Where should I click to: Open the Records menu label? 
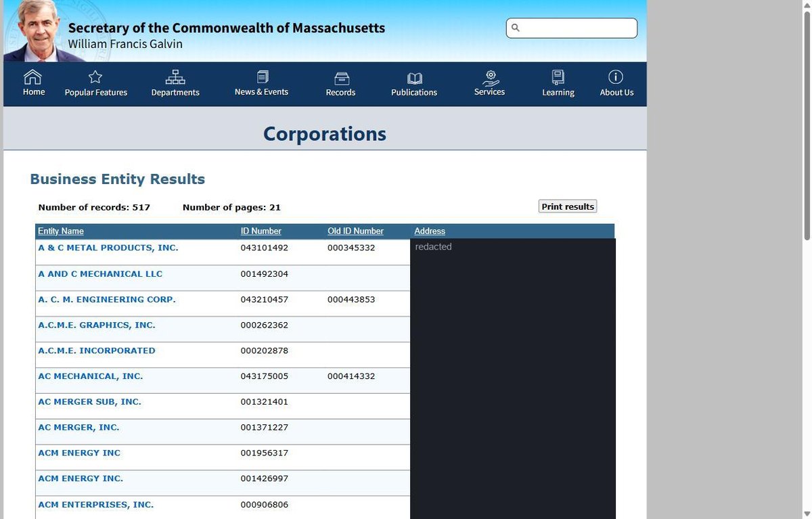340,93
